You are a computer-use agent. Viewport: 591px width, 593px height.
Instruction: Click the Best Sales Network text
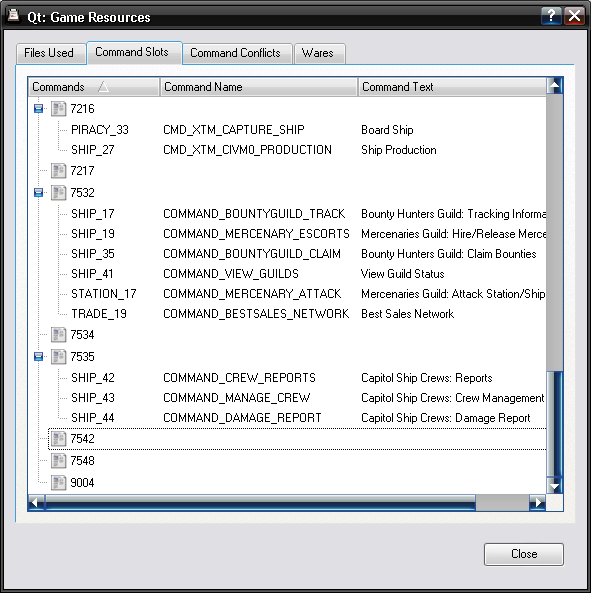tap(408, 314)
